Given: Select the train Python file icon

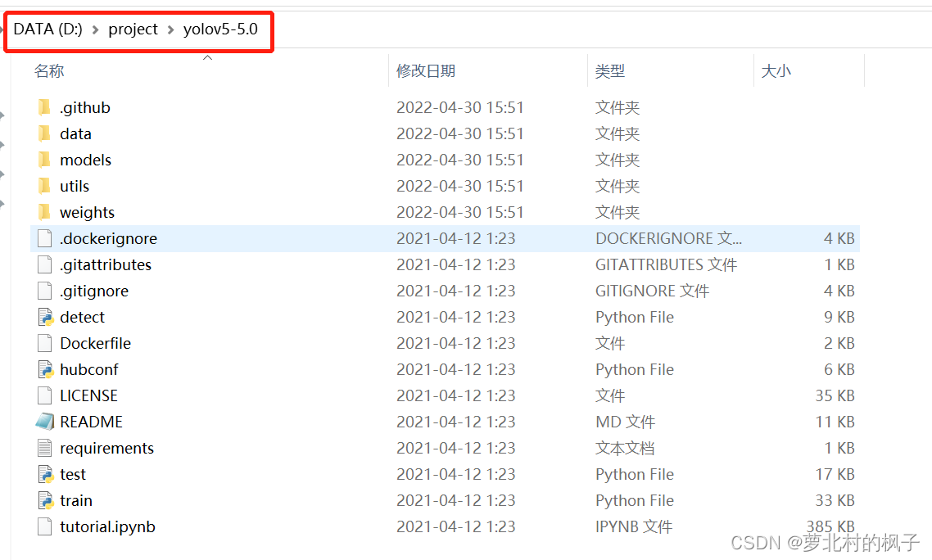Looking at the screenshot, I should click(45, 500).
